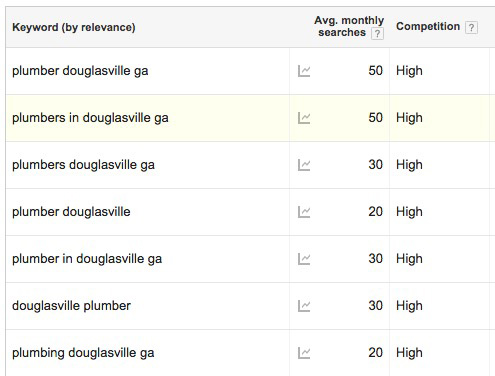Sort by Avg. monthly searches header

point(349,26)
